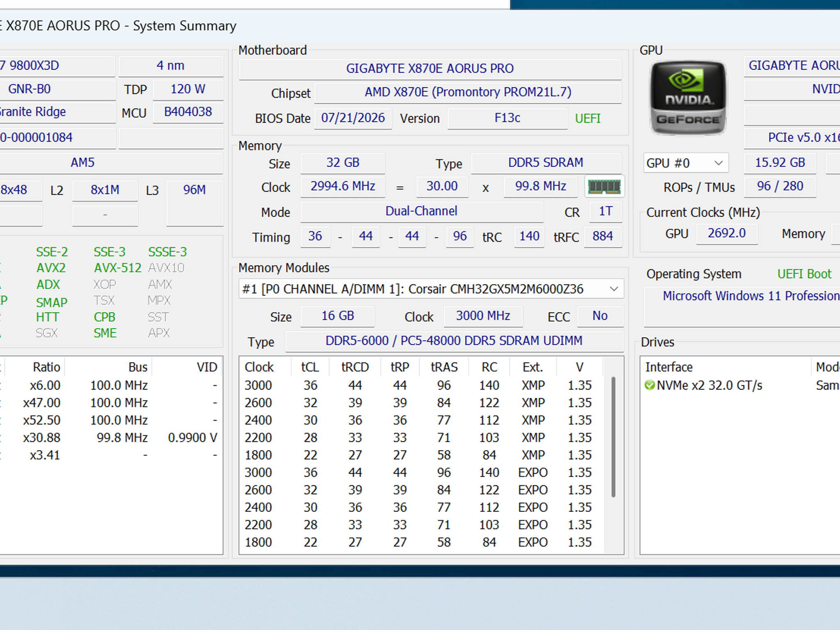The width and height of the screenshot is (840, 630).
Task: Click the tRFC value 884
Action: click(x=603, y=236)
